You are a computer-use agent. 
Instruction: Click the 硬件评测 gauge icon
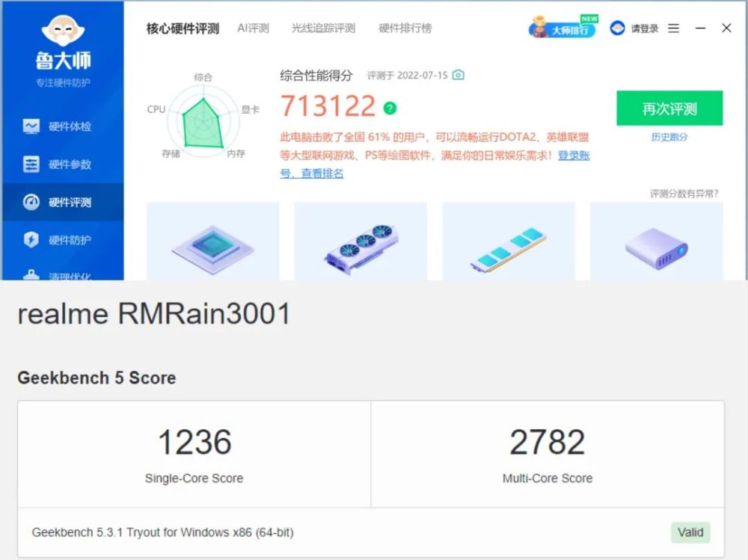coord(31,203)
